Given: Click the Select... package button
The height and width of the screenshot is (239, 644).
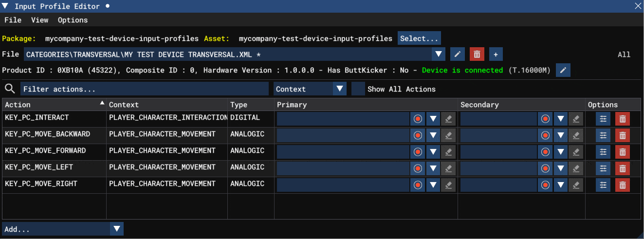Looking at the screenshot, I should pos(420,38).
